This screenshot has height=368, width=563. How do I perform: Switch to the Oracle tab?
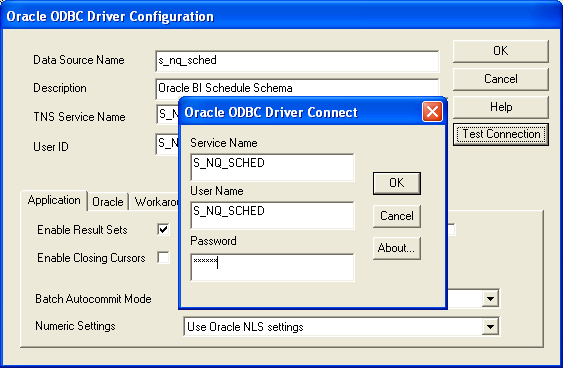108,202
